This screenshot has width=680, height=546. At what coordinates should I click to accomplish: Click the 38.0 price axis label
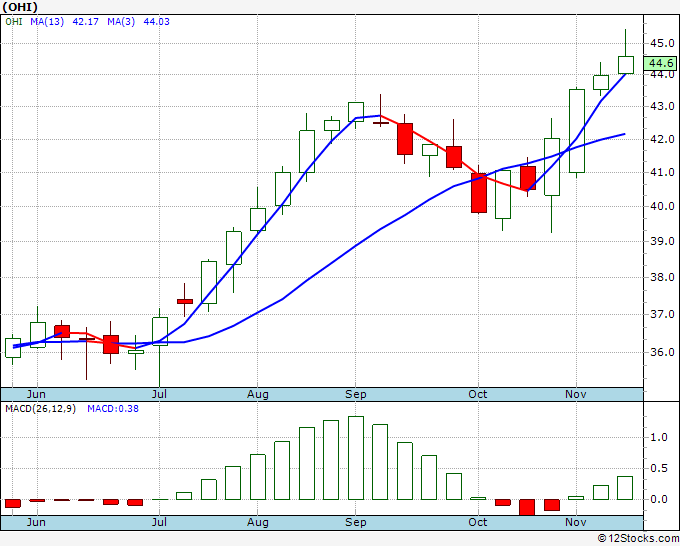(x=662, y=277)
